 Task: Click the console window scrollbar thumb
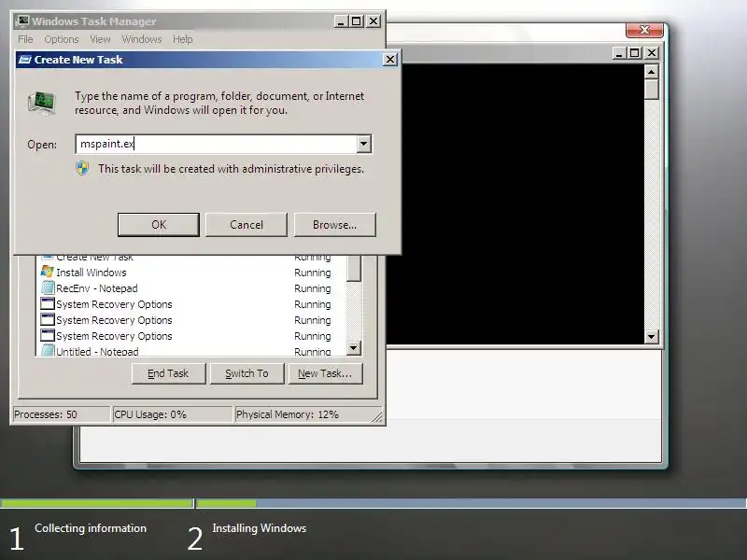[651, 90]
